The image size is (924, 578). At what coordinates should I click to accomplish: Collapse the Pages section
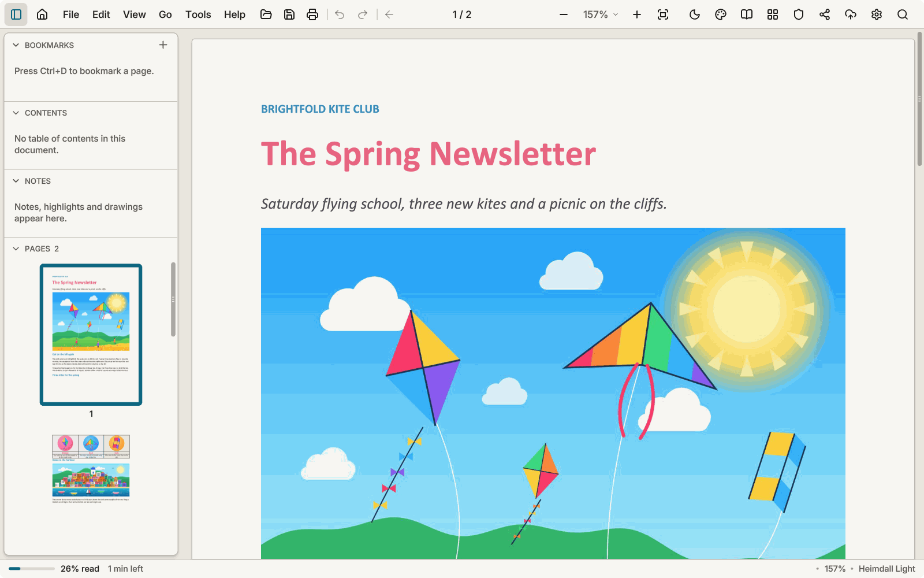(x=16, y=249)
